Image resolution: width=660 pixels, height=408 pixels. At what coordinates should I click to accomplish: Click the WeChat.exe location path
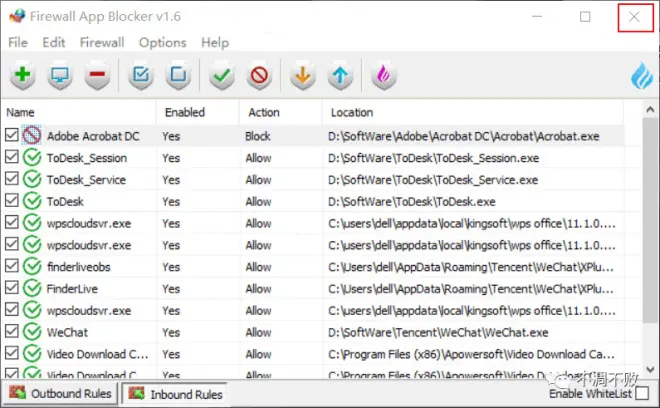(x=438, y=332)
